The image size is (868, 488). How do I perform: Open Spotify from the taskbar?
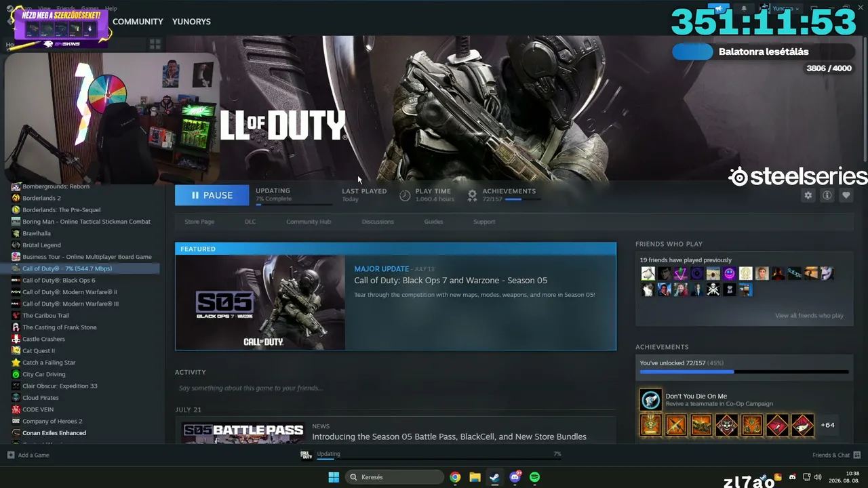tap(535, 477)
